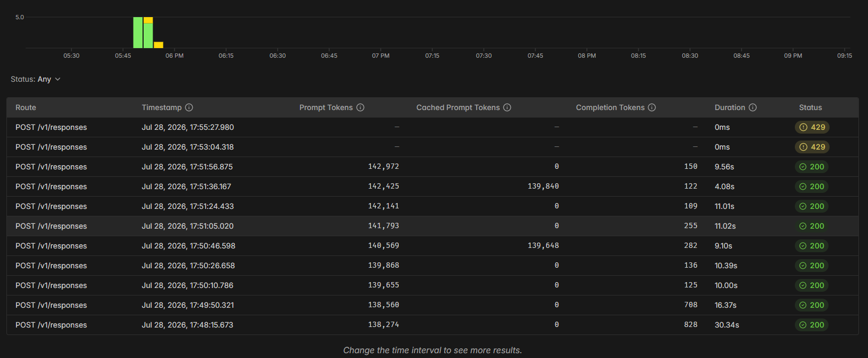Select timestamp Jul 28, 2026, 17:53:04.318

(188, 147)
